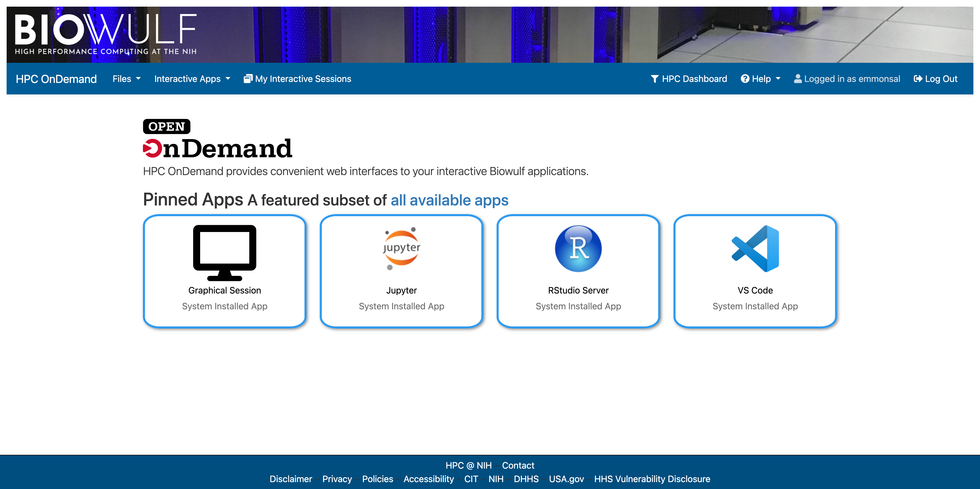Click the VS Code title
Image resolution: width=980 pixels, height=489 pixels.
pos(755,290)
